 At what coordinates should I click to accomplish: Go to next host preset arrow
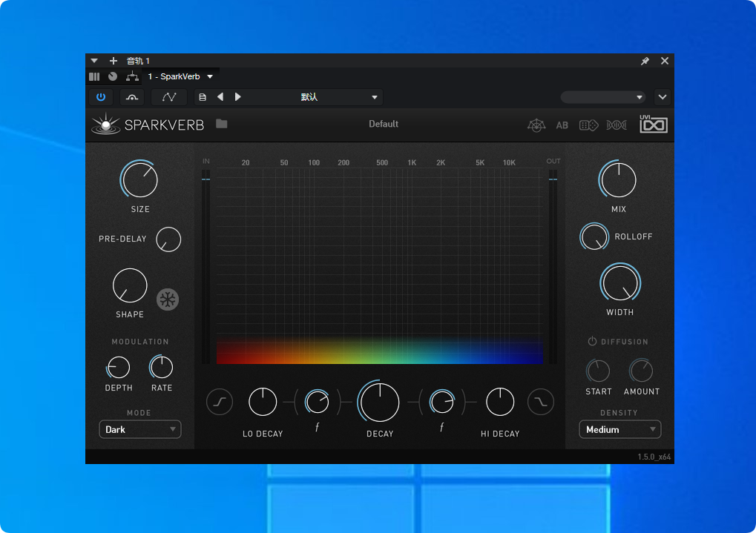[237, 97]
